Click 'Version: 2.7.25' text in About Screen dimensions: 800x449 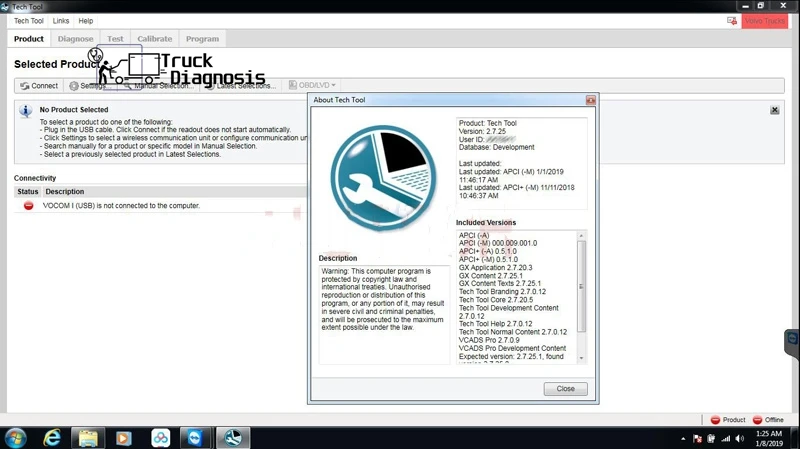[x=482, y=131]
